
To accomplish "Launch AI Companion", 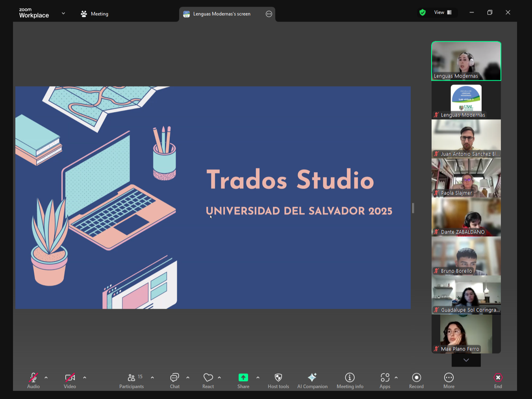I will pyautogui.click(x=312, y=380).
